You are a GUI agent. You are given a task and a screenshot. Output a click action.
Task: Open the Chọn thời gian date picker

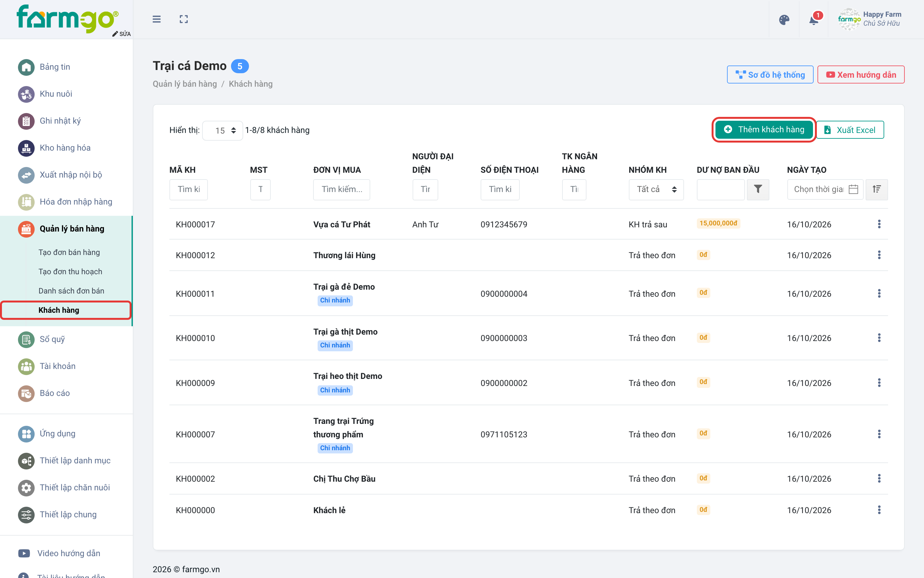tap(825, 189)
